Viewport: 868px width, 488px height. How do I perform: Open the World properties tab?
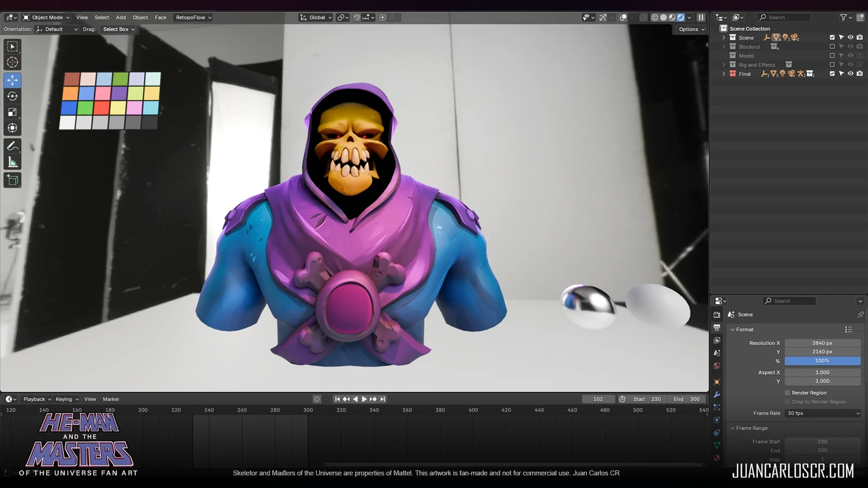click(717, 366)
